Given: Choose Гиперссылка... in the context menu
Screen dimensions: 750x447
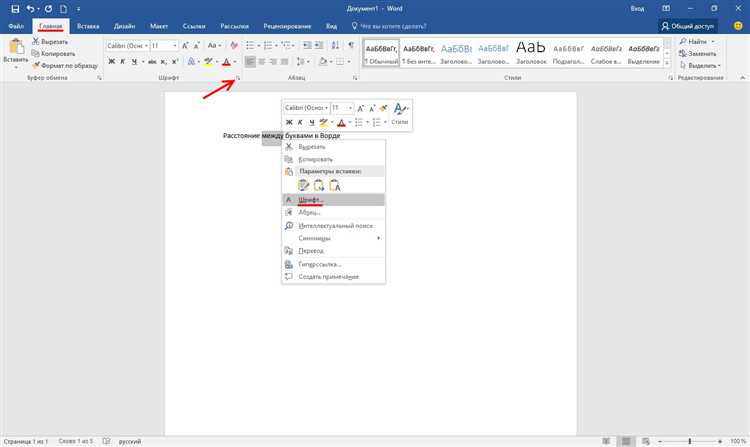Looking at the screenshot, I should point(333,264).
